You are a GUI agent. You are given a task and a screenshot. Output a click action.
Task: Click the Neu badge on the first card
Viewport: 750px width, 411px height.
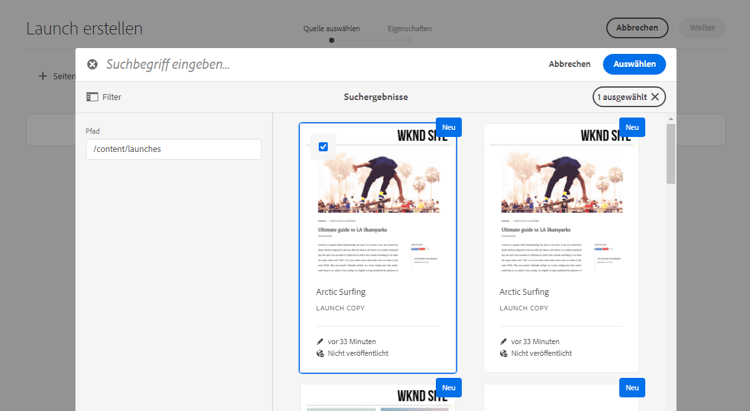point(449,127)
